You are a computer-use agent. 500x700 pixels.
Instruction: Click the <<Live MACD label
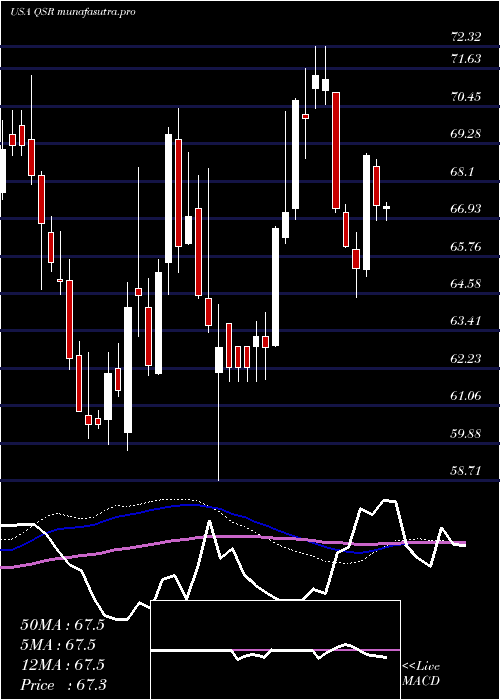(421, 674)
